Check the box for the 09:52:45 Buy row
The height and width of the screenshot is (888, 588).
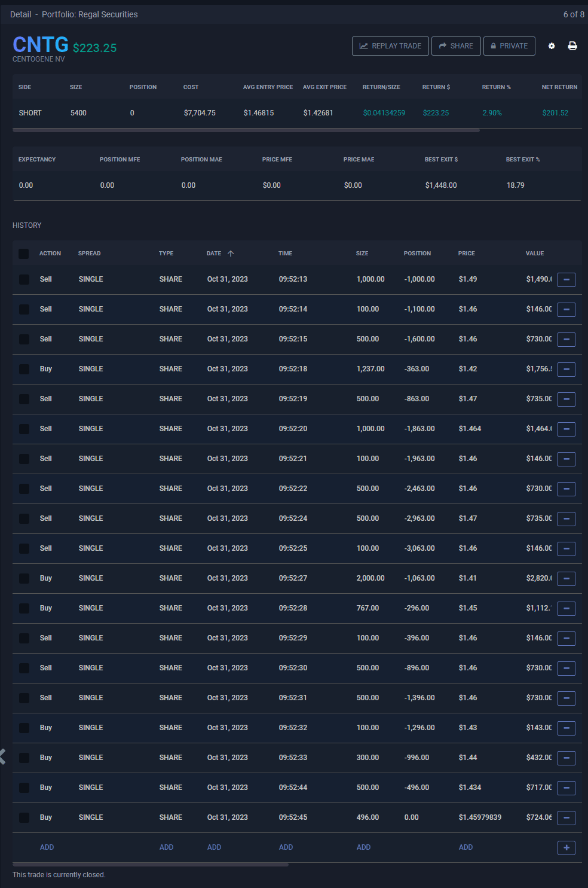[24, 817]
